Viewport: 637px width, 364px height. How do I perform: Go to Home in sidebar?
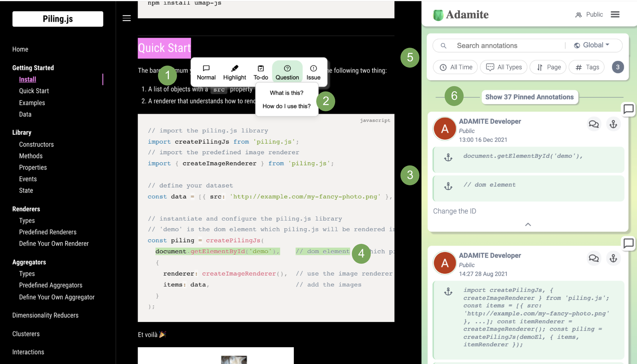[x=20, y=49]
